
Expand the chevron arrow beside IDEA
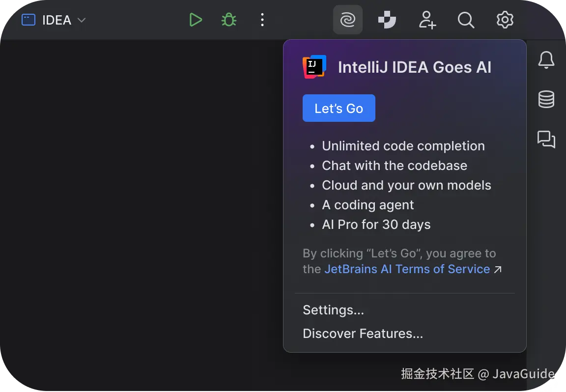pyautogui.click(x=82, y=20)
